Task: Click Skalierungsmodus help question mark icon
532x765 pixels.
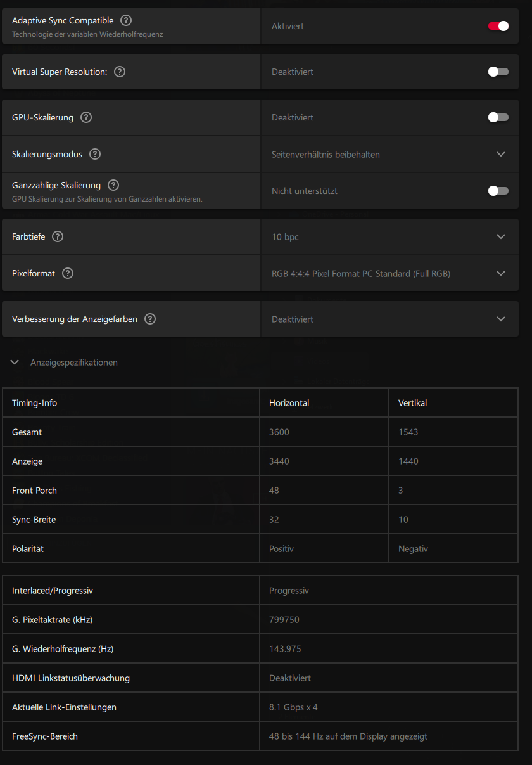Action: coord(95,154)
